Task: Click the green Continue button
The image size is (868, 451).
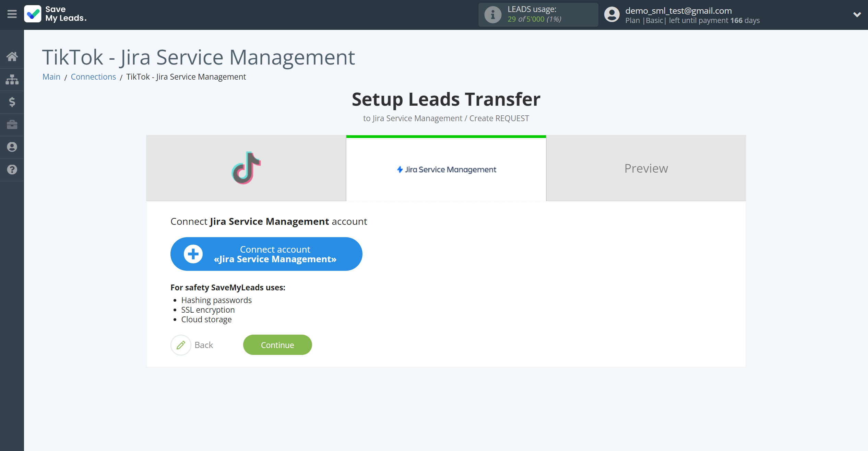Action: (277, 345)
